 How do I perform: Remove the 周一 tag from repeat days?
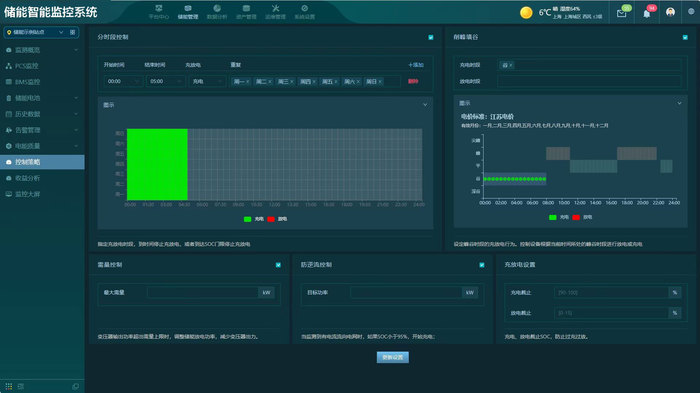click(248, 82)
